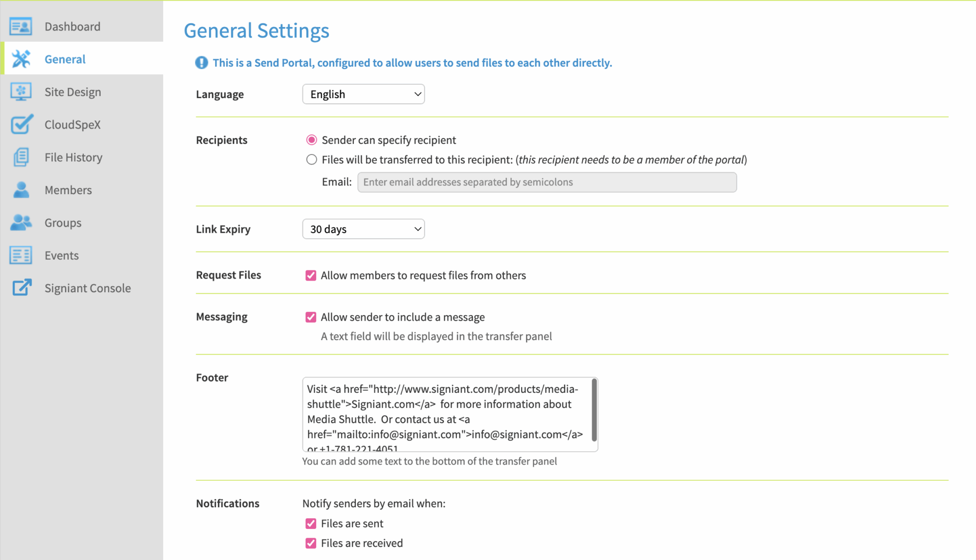Click the Groups people icon

click(x=21, y=223)
